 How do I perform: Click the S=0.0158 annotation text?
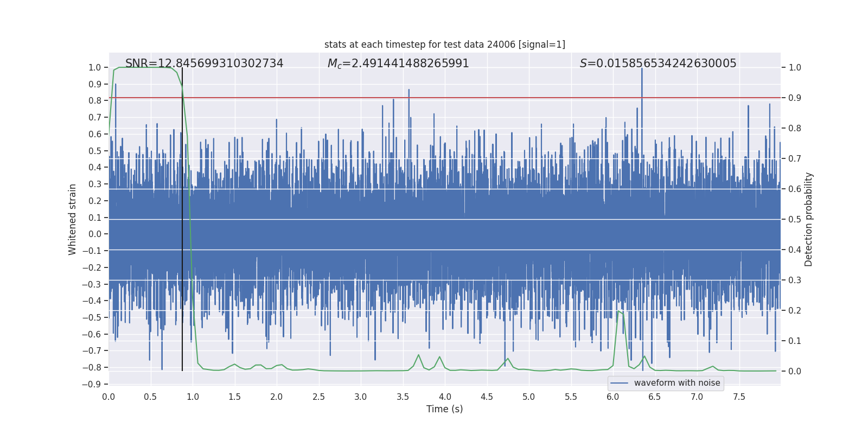pos(658,63)
